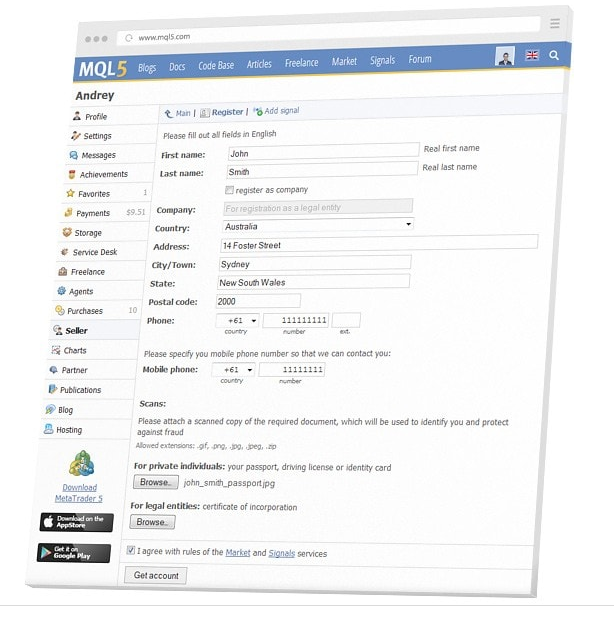Click the browser address bar
Image resolution: width=614 pixels, height=618 pixels.
click(x=328, y=31)
